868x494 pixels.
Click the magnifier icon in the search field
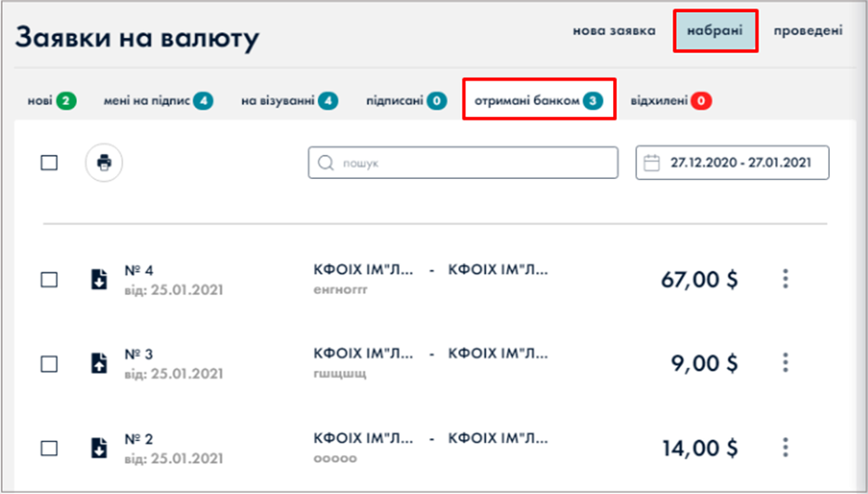325,163
